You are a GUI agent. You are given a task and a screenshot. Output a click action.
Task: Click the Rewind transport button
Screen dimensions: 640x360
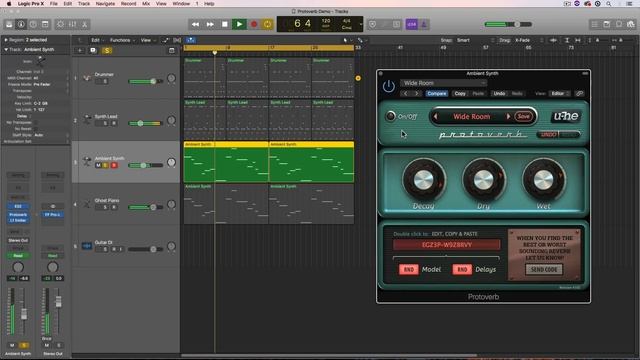click(x=196, y=24)
